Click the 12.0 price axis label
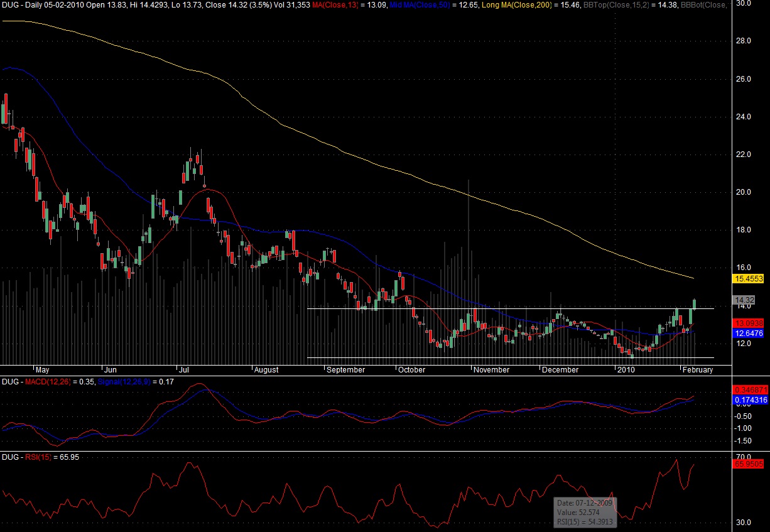 pyautogui.click(x=745, y=344)
